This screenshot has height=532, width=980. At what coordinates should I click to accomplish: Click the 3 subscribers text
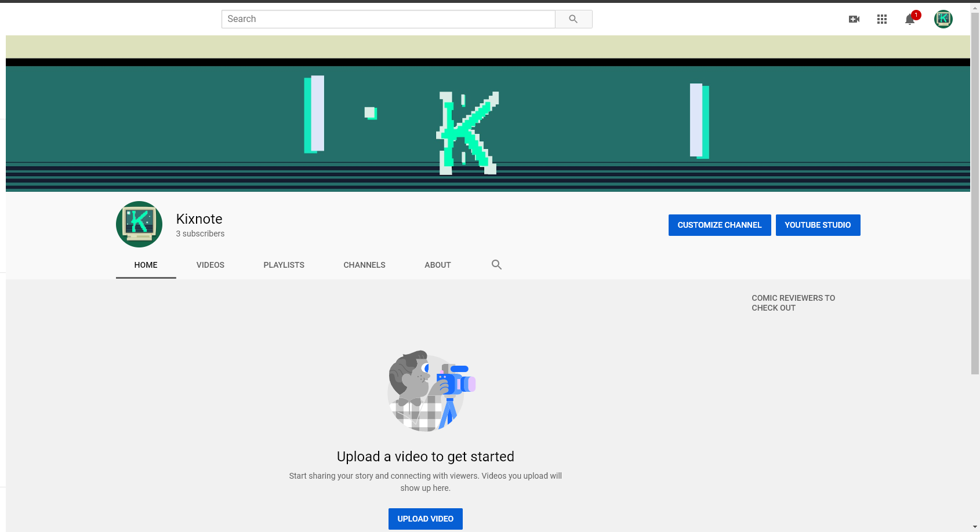(x=200, y=234)
